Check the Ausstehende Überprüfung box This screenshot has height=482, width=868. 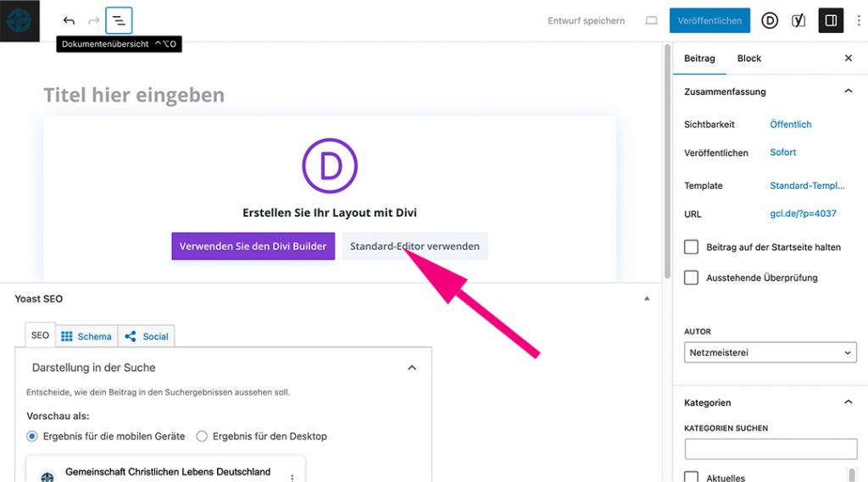[691, 278]
